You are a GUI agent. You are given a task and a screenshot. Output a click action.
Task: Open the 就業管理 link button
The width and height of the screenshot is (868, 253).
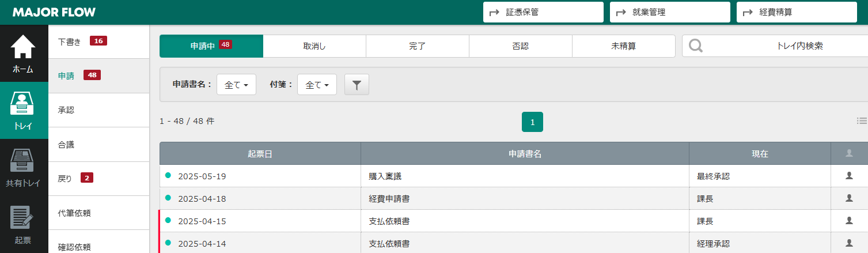[x=670, y=12]
